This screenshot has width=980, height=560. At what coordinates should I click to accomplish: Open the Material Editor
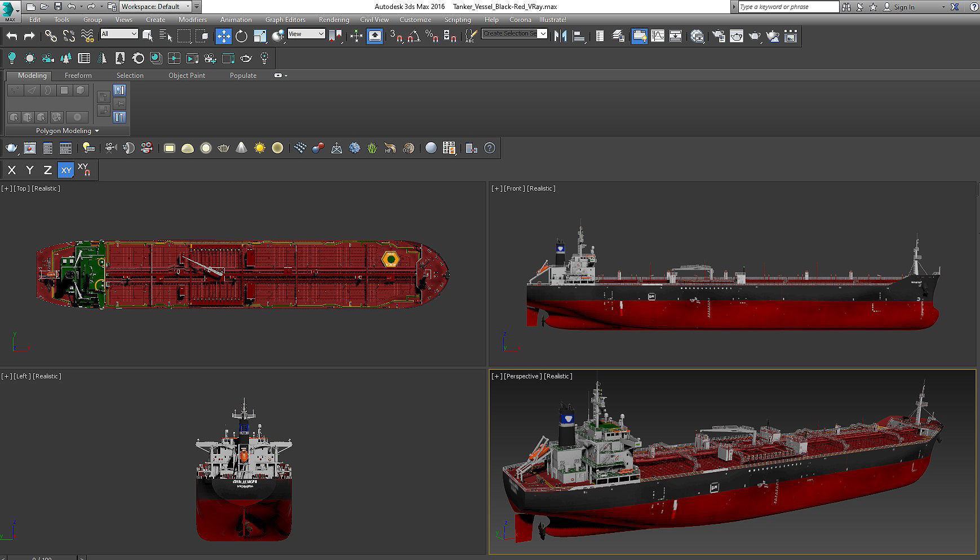(x=697, y=36)
